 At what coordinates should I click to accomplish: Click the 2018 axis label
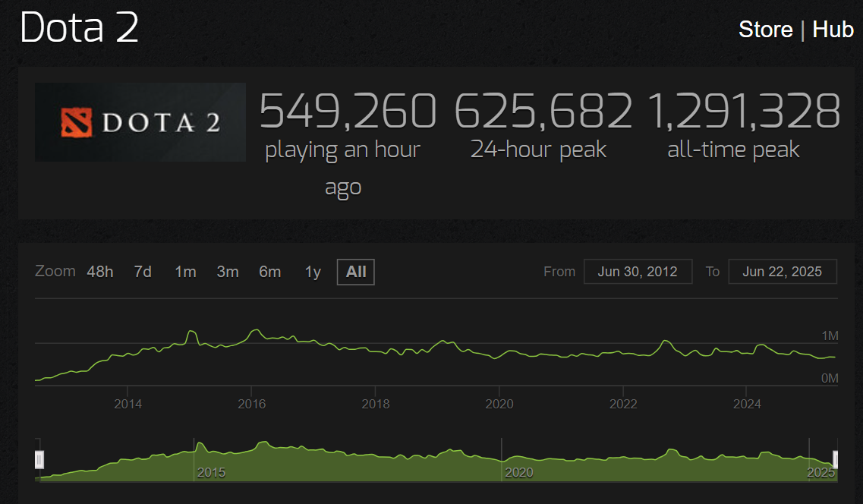coord(376,404)
